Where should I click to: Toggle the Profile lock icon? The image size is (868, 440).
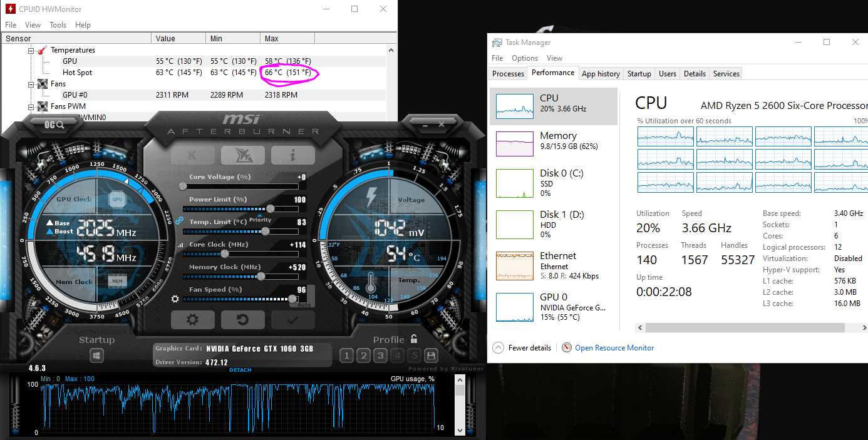pyautogui.click(x=414, y=339)
